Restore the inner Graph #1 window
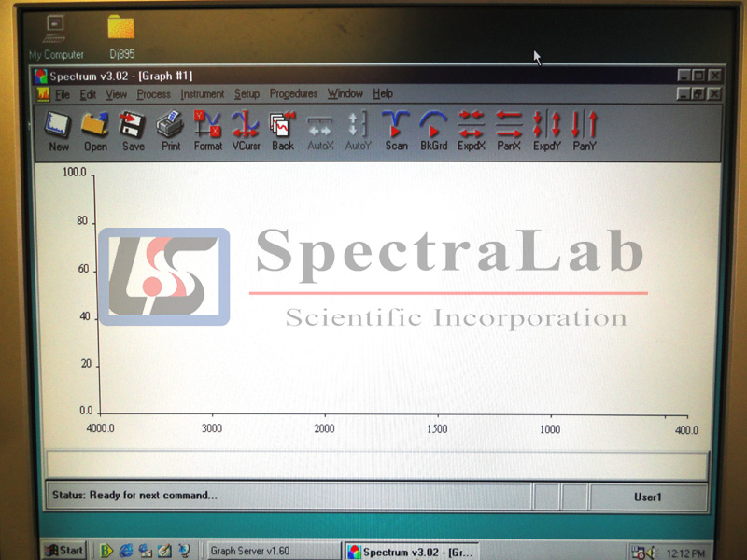 [698, 94]
